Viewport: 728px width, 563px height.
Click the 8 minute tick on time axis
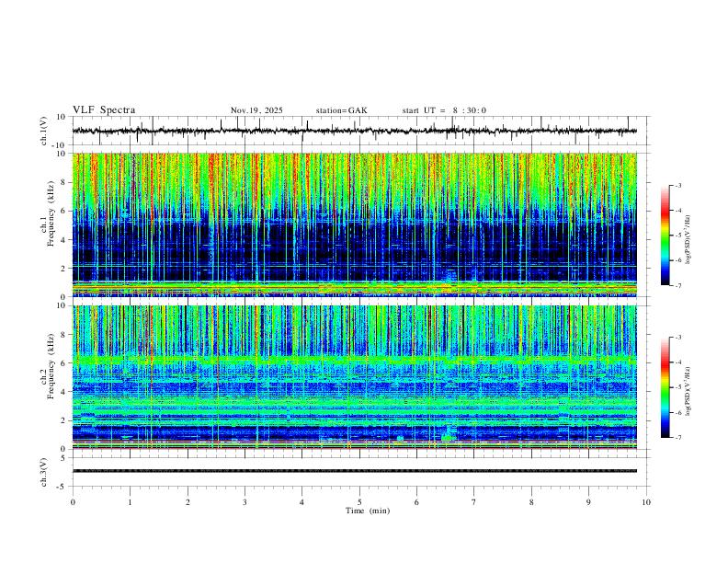(531, 502)
